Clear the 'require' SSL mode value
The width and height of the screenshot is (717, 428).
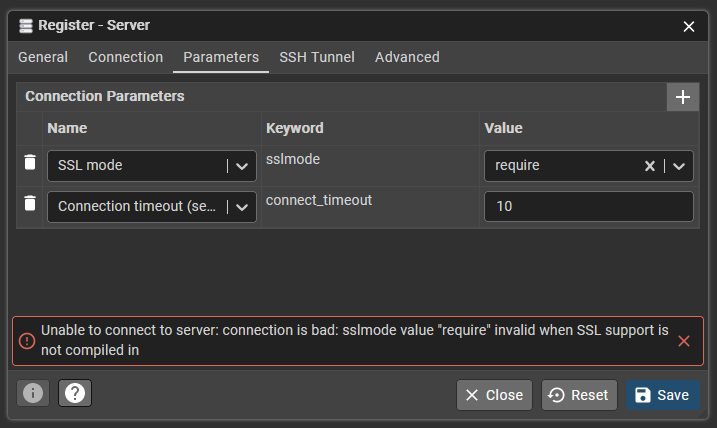[x=649, y=166]
